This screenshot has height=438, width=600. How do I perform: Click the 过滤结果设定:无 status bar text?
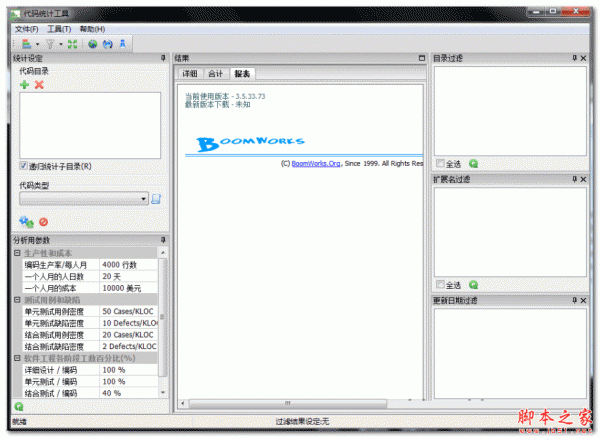302,421
